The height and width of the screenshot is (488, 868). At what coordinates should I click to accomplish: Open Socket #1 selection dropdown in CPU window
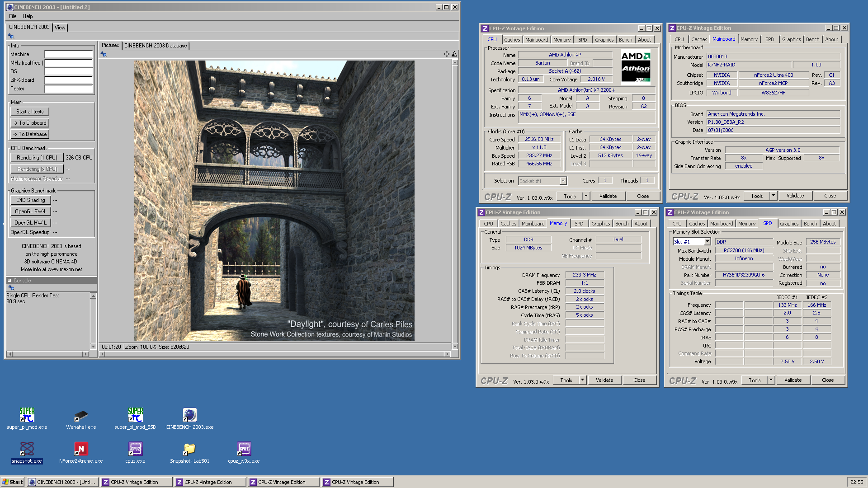pyautogui.click(x=563, y=181)
